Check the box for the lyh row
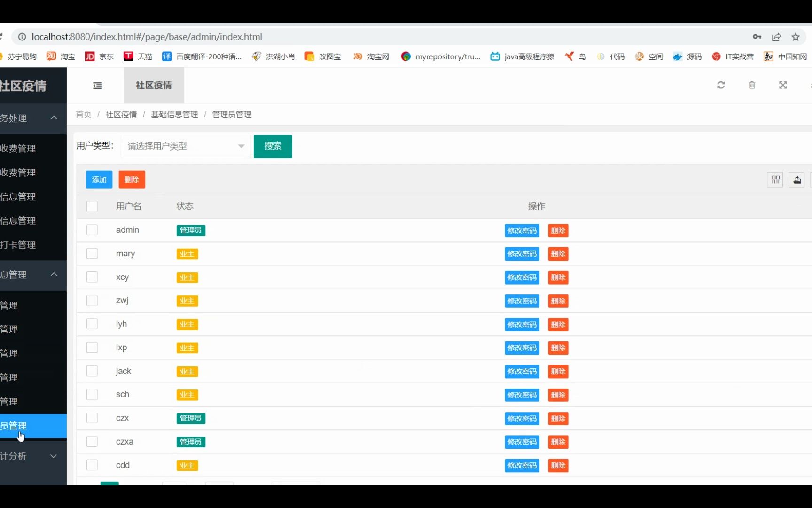Image resolution: width=812 pixels, height=508 pixels. [x=92, y=324]
